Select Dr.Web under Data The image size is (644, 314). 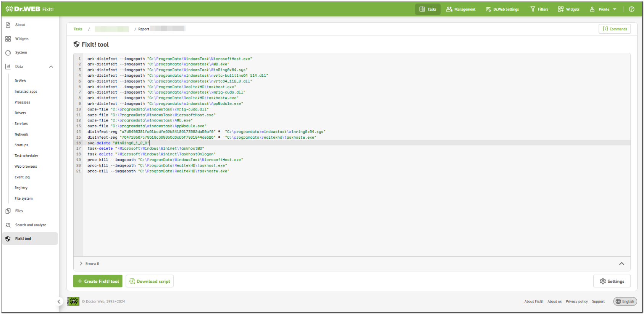click(20, 81)
